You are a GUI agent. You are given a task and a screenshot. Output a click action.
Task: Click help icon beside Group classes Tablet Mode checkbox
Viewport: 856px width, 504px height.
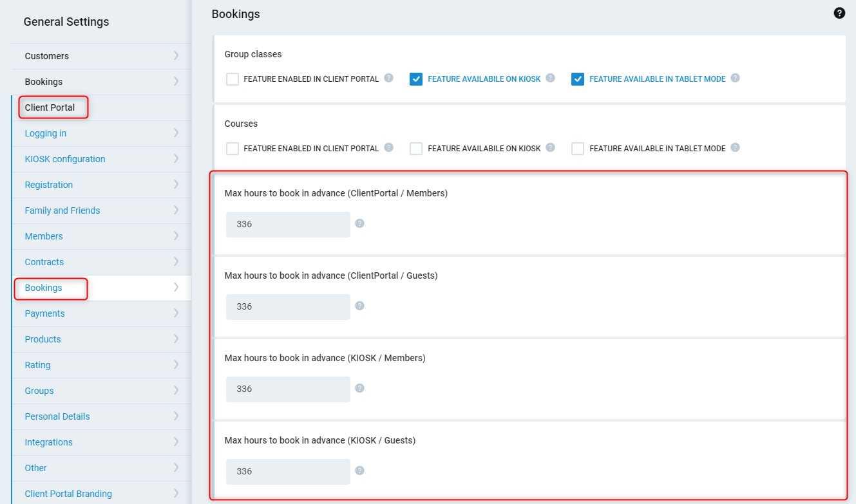735,78
